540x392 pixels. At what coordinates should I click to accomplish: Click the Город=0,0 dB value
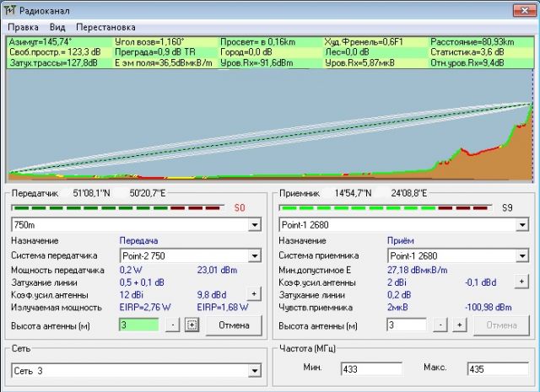click(x=246, y=52)
